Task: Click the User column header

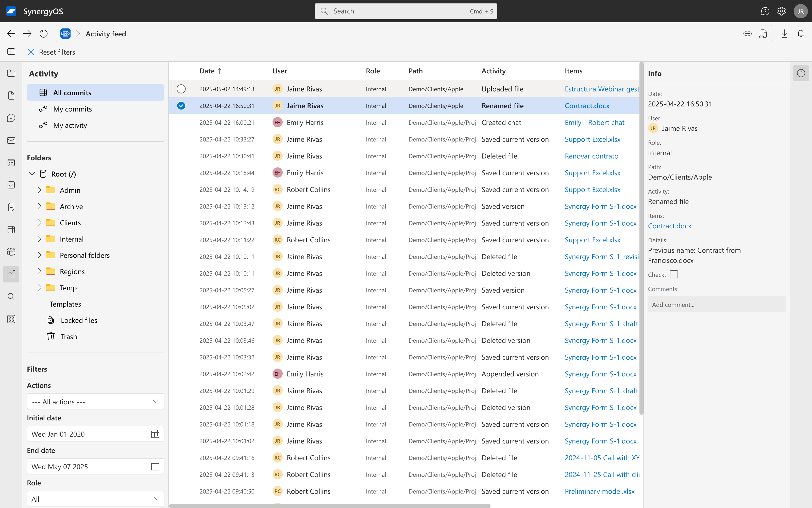Action: coord(279,71)
